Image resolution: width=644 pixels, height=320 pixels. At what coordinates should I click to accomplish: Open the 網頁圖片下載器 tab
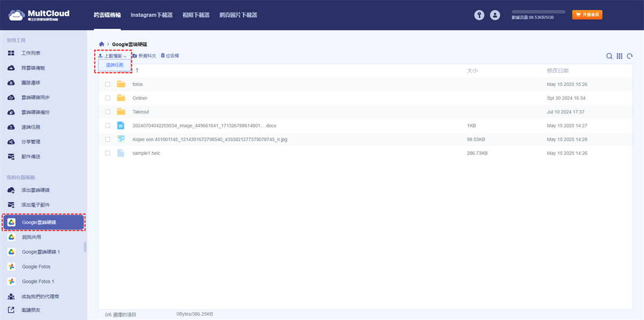238,15
